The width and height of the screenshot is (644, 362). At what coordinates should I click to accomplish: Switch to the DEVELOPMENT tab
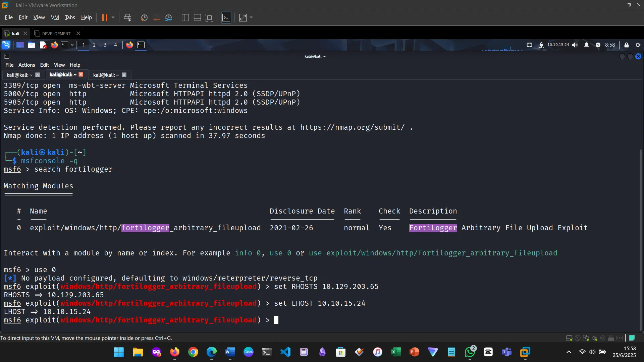pos(56,33)
